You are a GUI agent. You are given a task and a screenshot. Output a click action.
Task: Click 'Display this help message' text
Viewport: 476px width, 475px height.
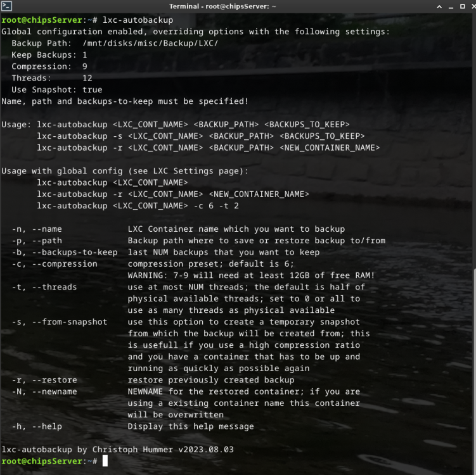coord(191,426)
